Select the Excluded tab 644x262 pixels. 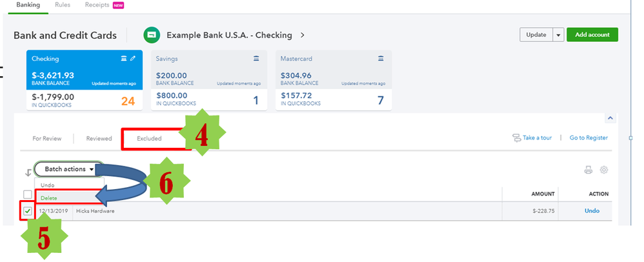[149, 138]
